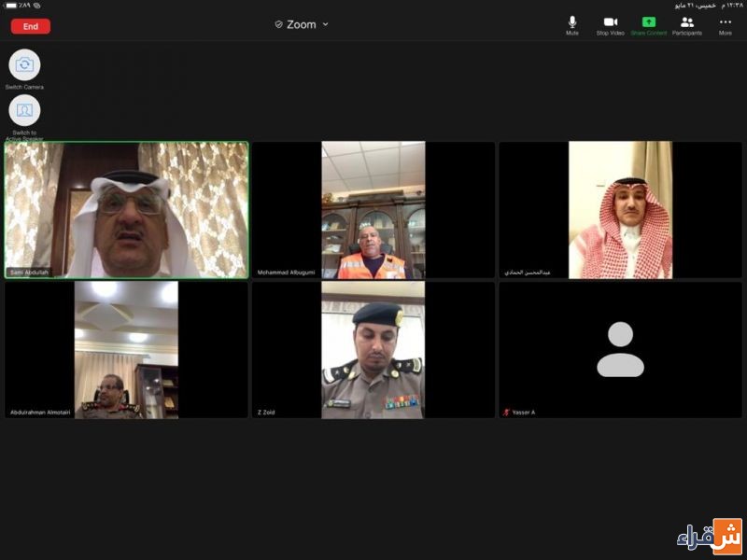Click Yasser A's avatar placeholder
The height and width of the screenshot is (560, 747).
620,349
